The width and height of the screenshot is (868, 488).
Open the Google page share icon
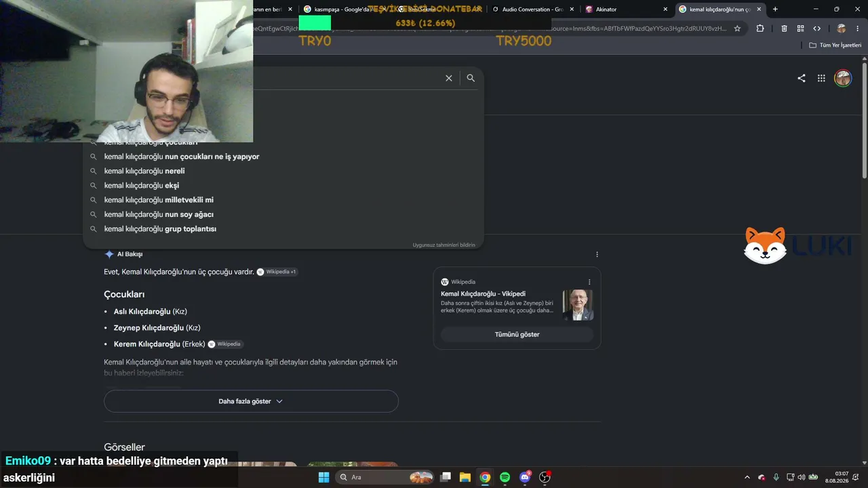(802, 78)
